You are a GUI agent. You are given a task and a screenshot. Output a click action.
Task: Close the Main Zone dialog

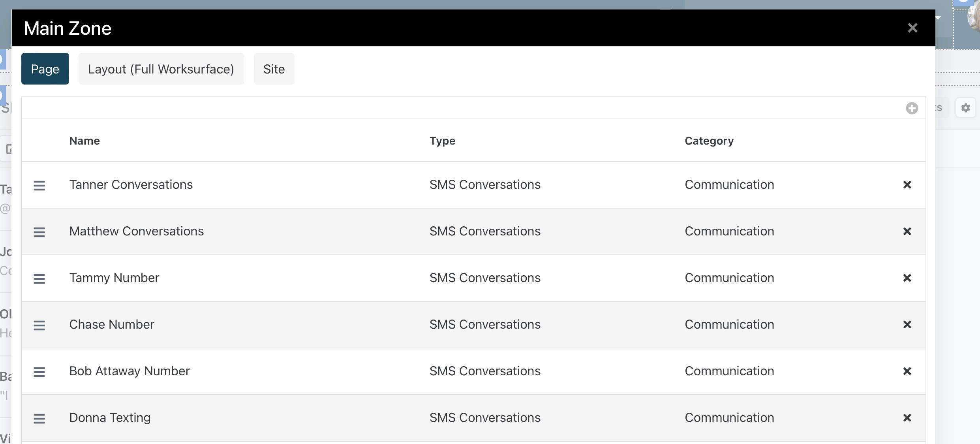(912, 28)
